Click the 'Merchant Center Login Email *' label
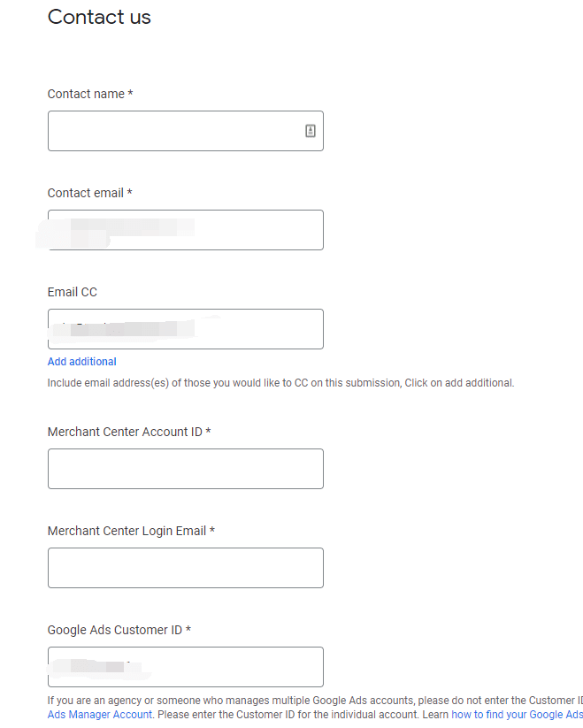The height and width of the screenshot is (728, 583). click(x=131, y=531)
